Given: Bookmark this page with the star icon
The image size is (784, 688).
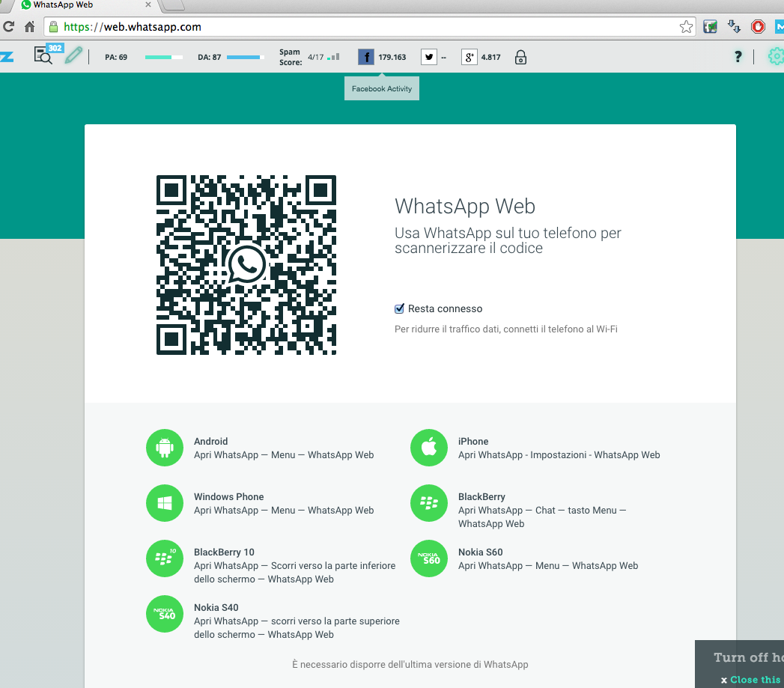Looking at the screenshot, I should point(686,26).
